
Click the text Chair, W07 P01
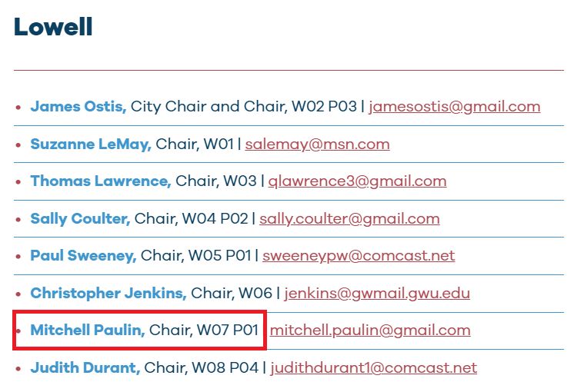pos(204,331)
